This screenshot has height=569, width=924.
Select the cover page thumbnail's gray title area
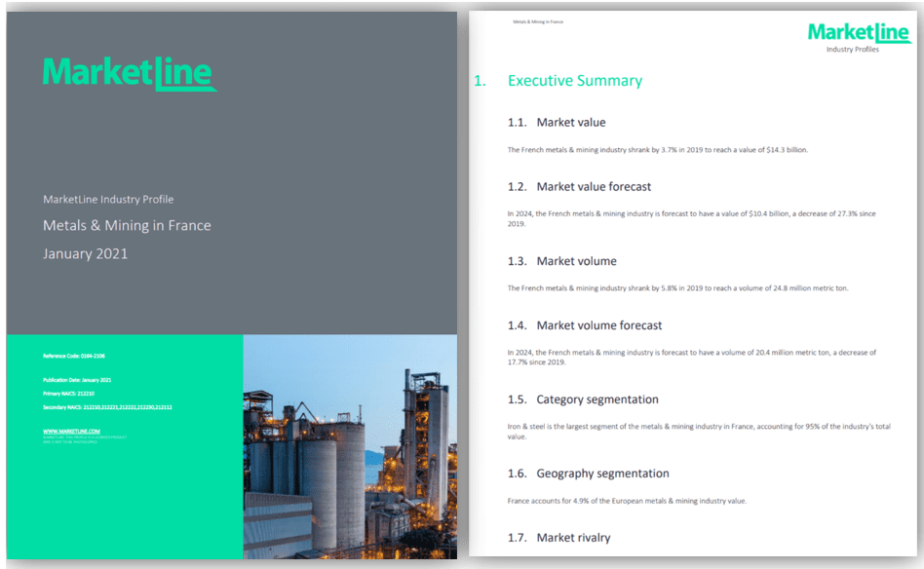coord(232,173)
